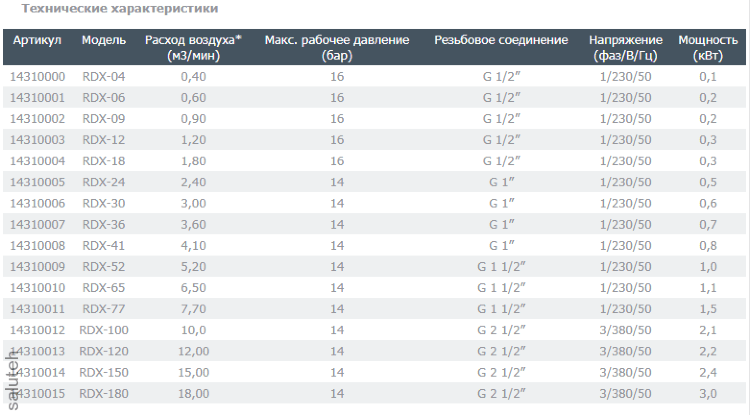750x415 pixels.
Task: Click air flow value 7,70
Action: [193, 308]
